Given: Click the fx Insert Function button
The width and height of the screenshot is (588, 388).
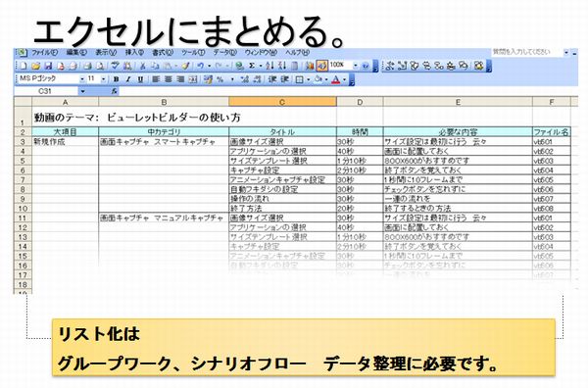Looking at the screenshot, I should click(x=114, y=91).
